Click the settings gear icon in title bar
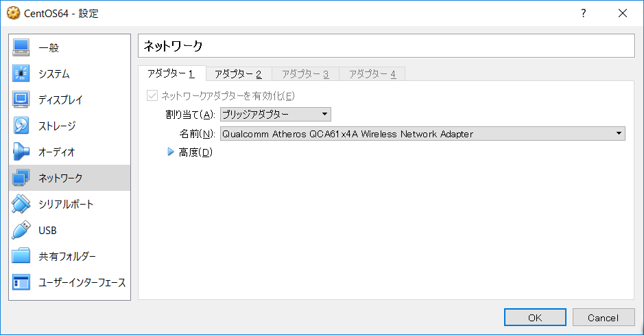The width and height of the screenshot is (644, 335). (x=13, y=13)
